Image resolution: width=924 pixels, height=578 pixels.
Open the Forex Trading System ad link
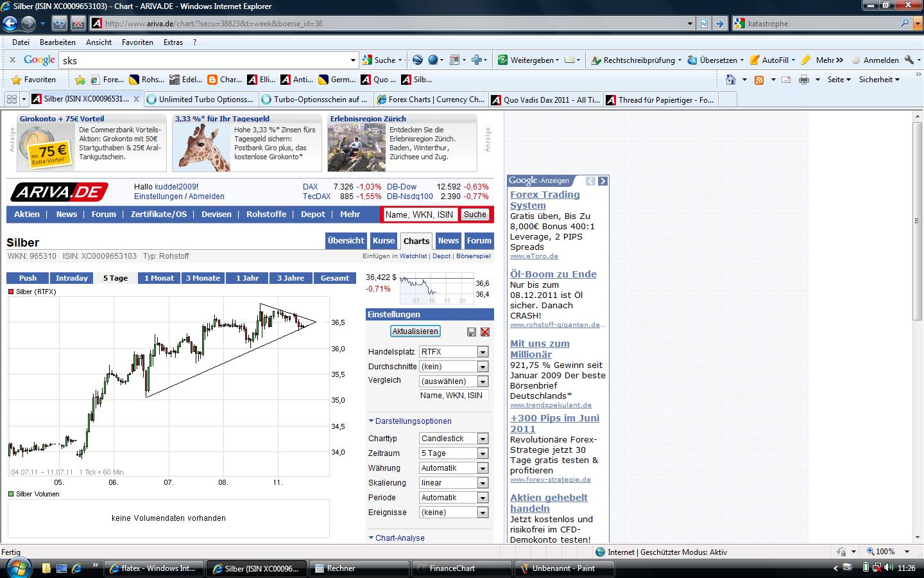[545, 200]
